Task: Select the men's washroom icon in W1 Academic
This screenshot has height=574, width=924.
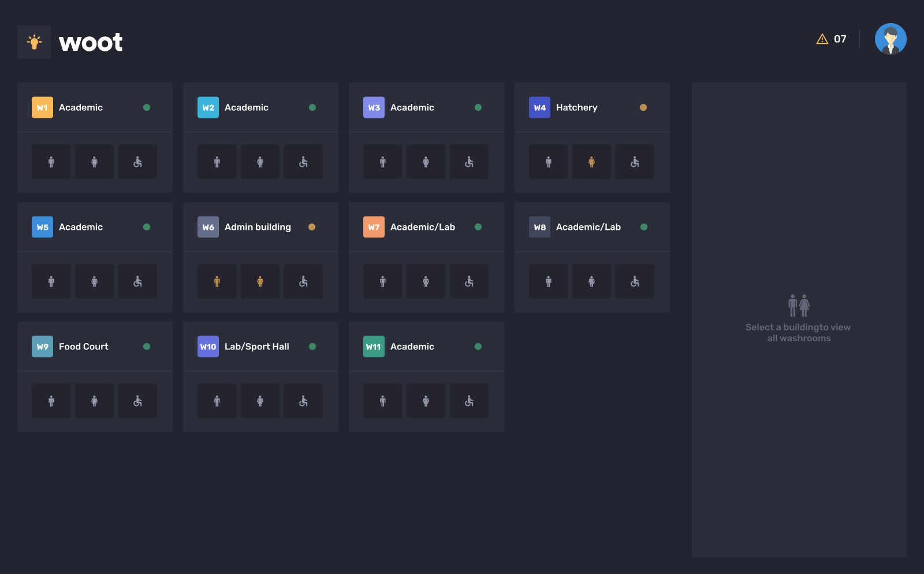Action: pyautogui.click(x=51, y=162)
